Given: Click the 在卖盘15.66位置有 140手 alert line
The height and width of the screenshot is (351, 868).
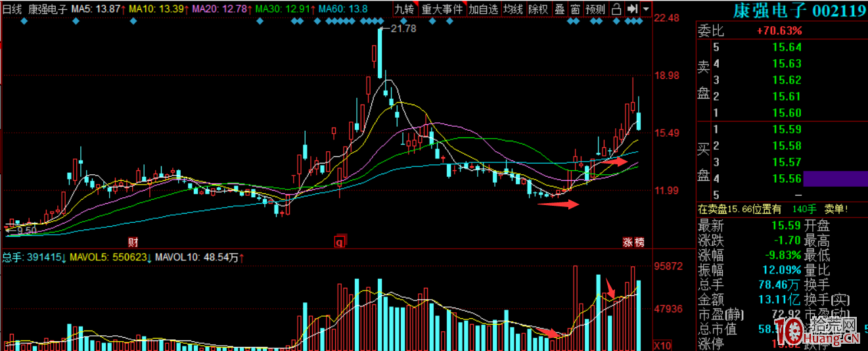Looking at the screenshot, I should (773, 210).
